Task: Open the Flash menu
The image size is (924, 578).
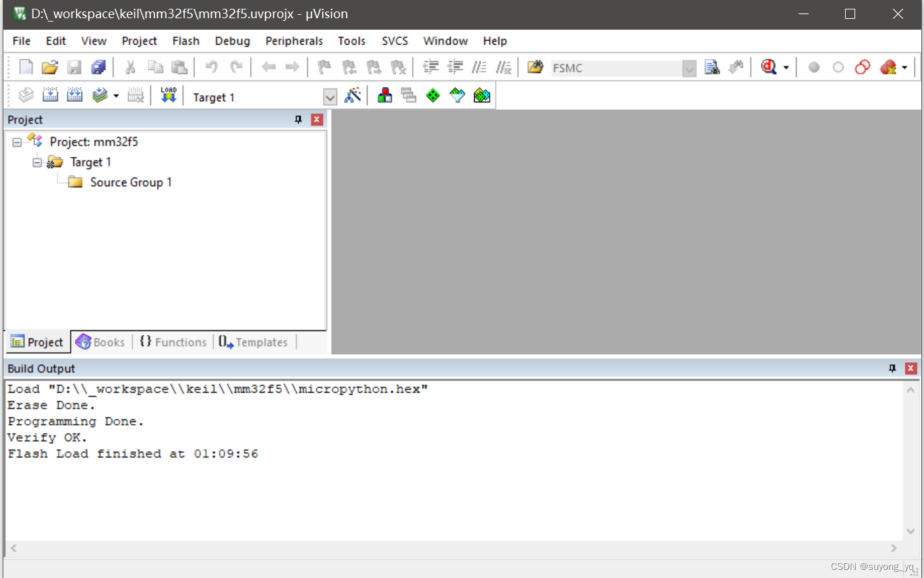Action: coord(185,40)
